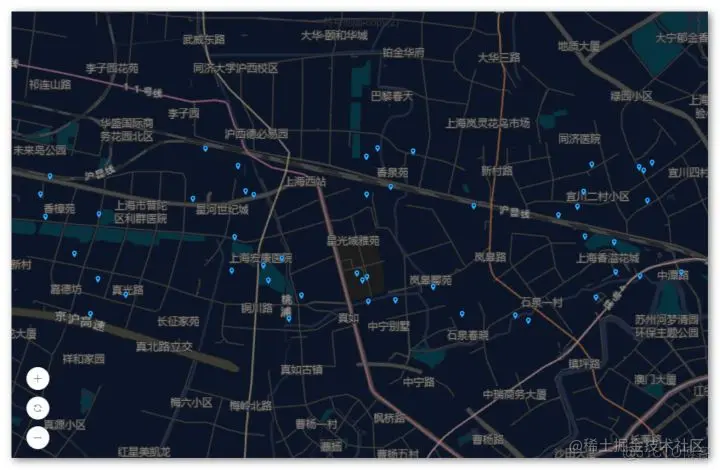Image resolution: width=720 pixels, height=470 pixels.
Task: Select the pin above 京沪高速 label
Action: [x=90, y=314]
